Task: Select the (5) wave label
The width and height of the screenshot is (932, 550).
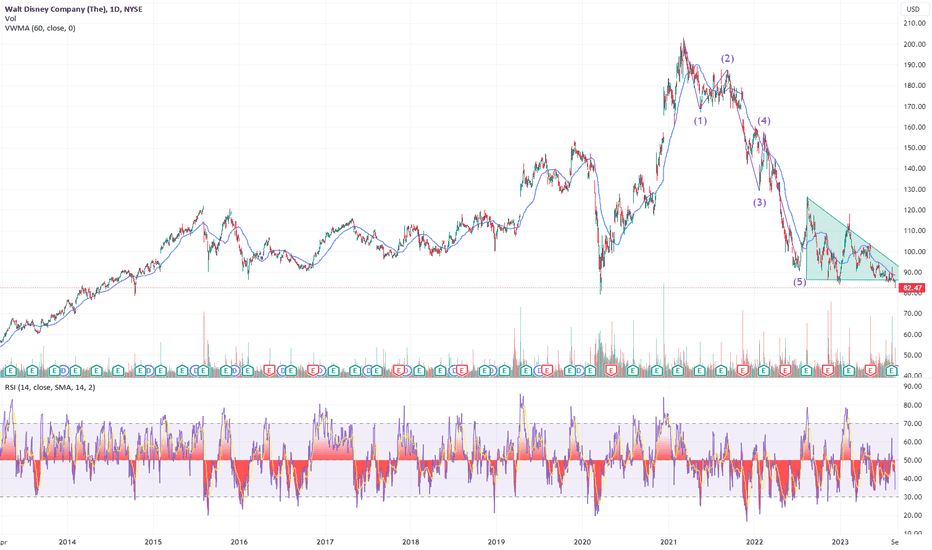Action: coord(800,282)
